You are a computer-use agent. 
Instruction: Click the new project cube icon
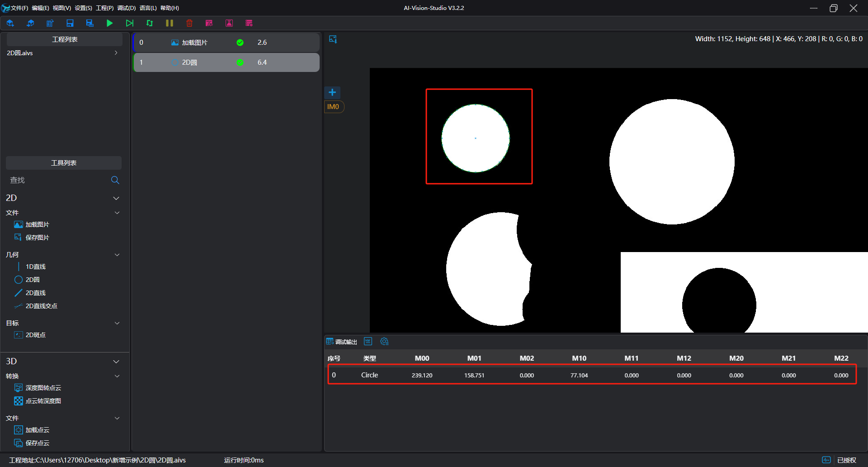pos(10,23)
